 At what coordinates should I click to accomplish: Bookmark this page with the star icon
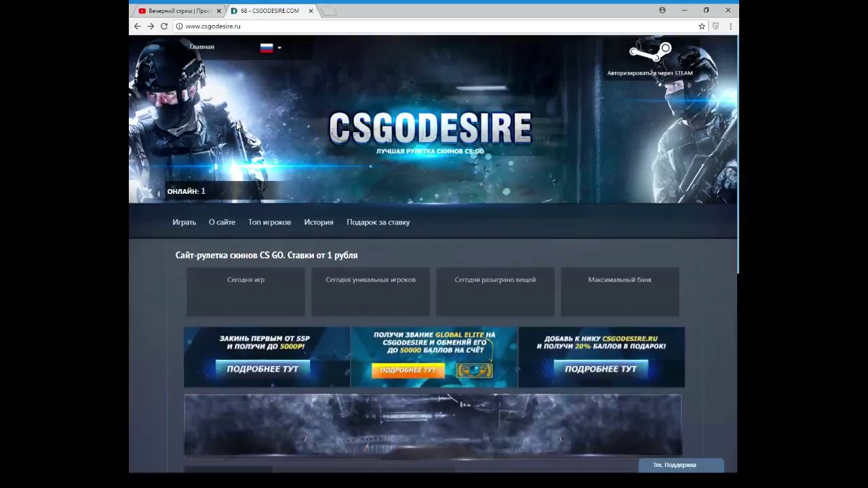click(x=702, y=26)
